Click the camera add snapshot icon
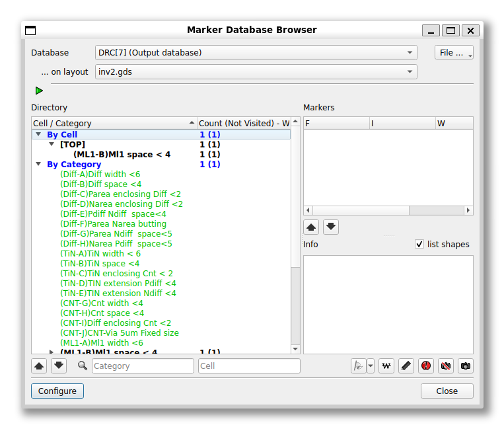 (x=466, y=366)
